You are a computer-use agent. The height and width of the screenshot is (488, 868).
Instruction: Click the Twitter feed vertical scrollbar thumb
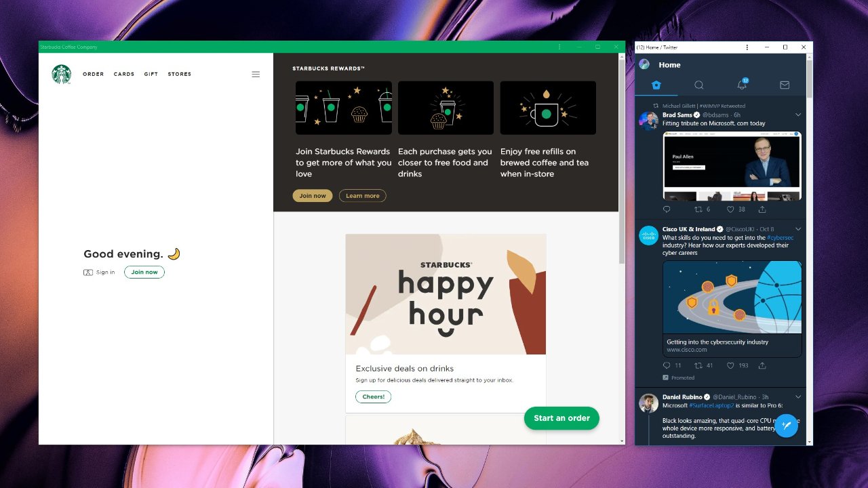(x=809, y=79)
